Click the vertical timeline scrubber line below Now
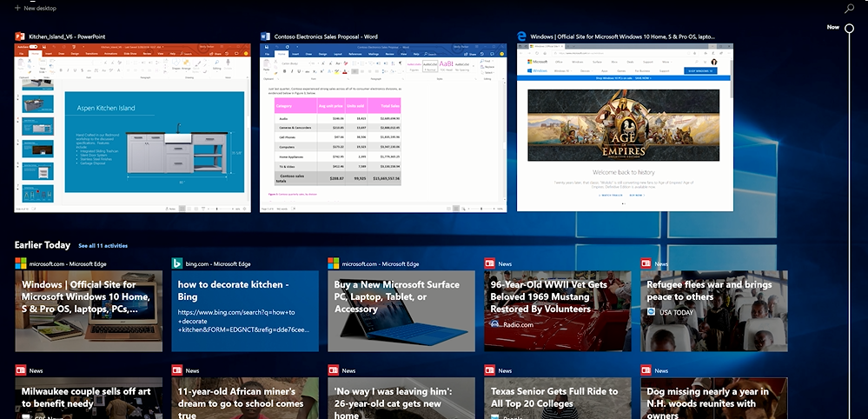Image resolution: width=868 pixels, height=419 pixels. pos(849,226)
